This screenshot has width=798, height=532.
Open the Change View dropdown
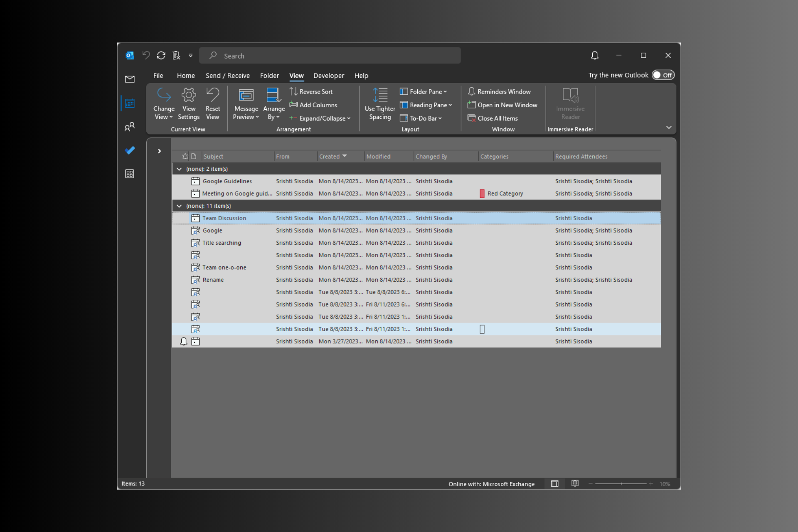[x=163, y=104]
